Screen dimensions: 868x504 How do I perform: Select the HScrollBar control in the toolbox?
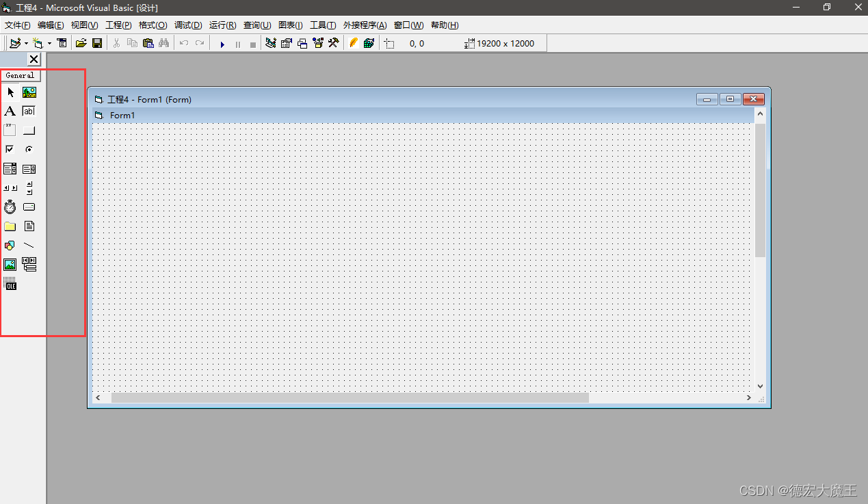10,188
